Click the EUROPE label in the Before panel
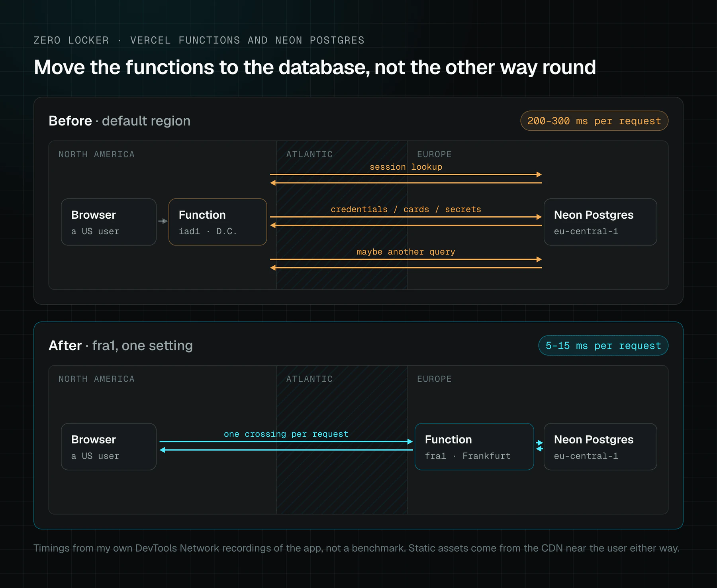 (434, 154)
